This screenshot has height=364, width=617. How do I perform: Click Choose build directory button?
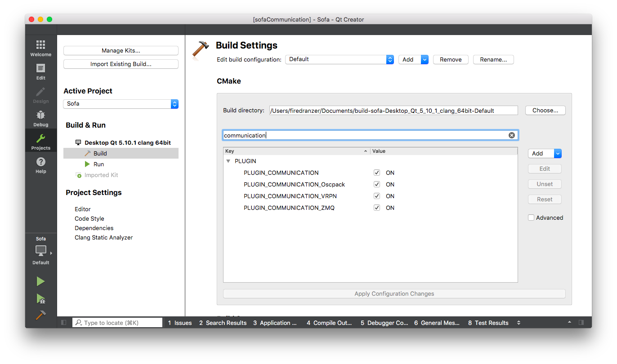(545, 110)
